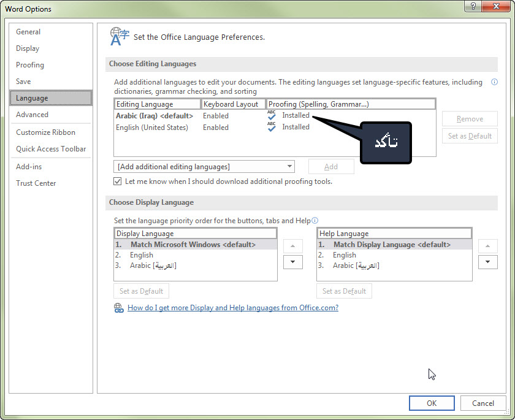Open Quick Access Toolbar settings

click(x=51, y=149)
